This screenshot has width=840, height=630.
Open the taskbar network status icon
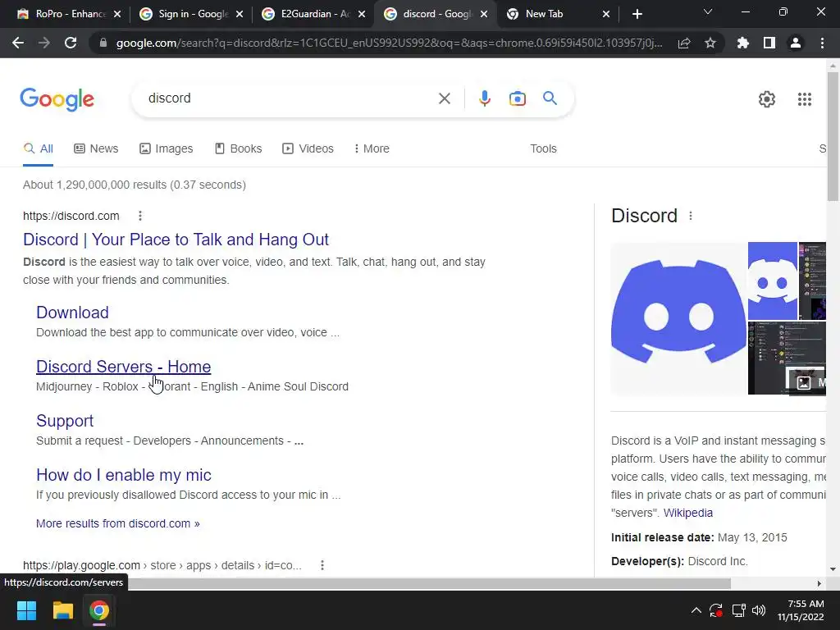click(x=739, y=610)
